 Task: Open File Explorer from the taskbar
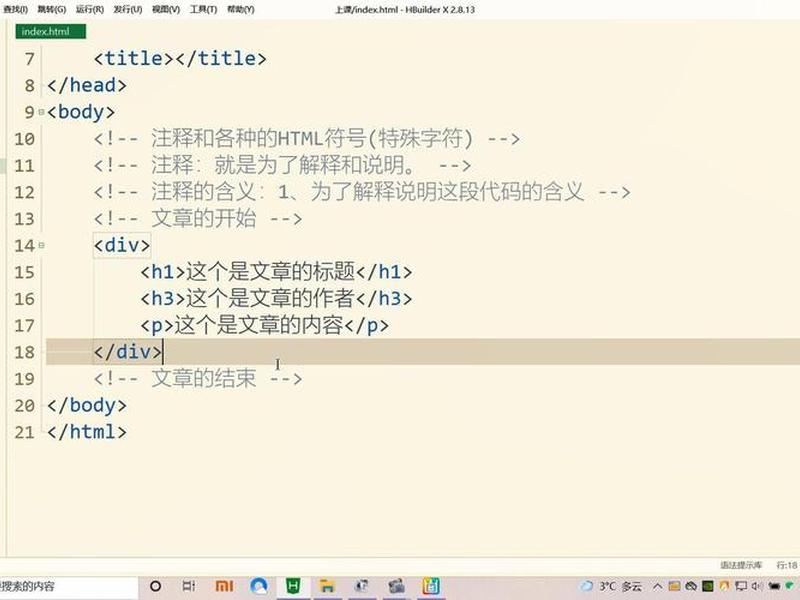pos(327,586)
